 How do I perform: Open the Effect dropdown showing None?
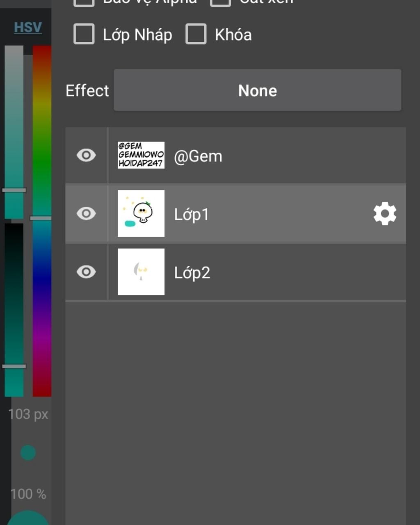point(257,90)
